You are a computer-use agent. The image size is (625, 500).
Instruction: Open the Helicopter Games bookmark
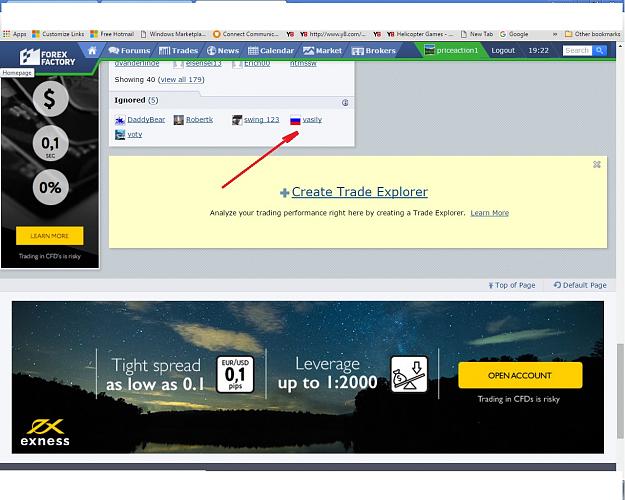click(x=420, y=34)
